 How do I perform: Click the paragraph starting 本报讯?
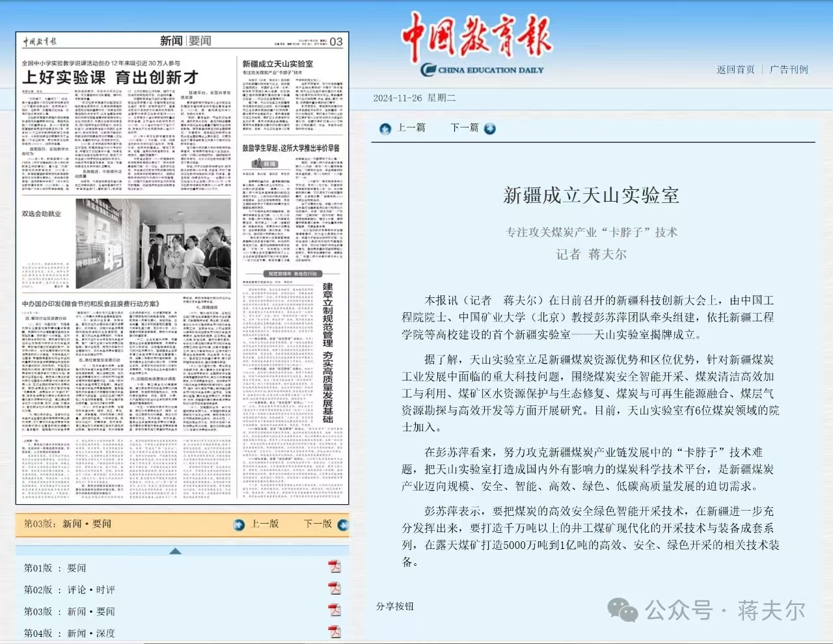click(588, 317)
